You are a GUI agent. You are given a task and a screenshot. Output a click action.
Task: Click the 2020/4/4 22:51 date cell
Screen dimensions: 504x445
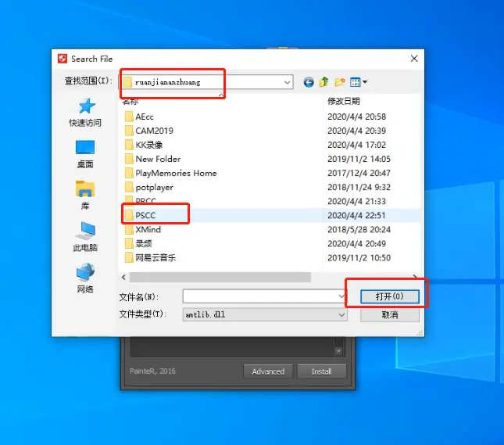[356, 215]
